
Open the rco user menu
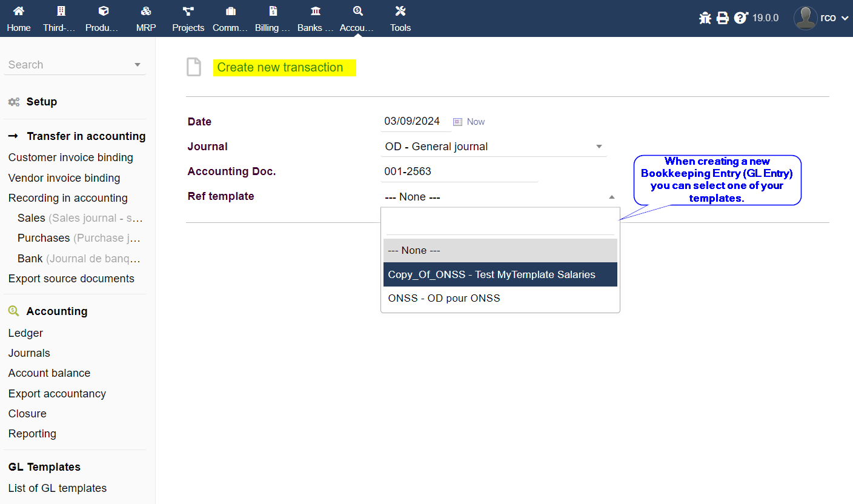click(x=823, y=18)
